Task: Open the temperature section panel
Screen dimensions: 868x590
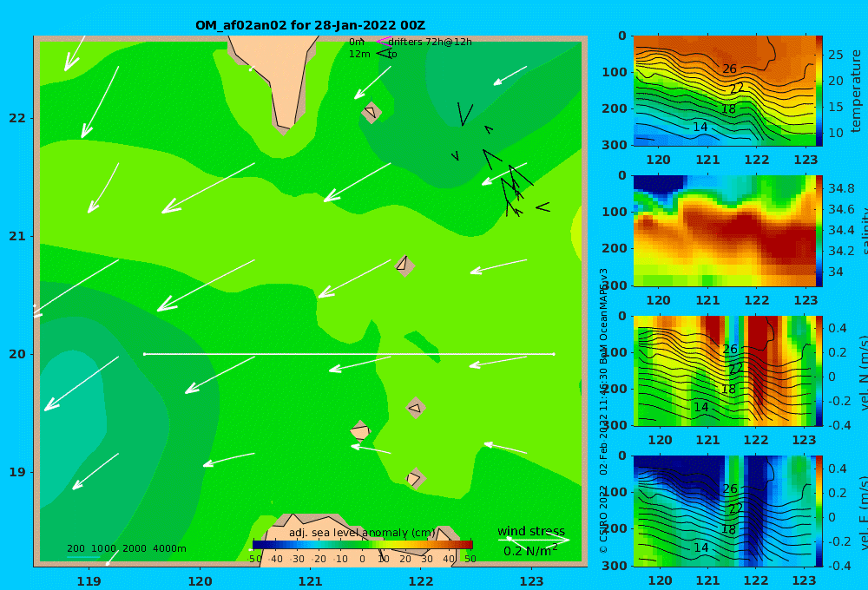Action: pyautogui.click(x=724, y=91)
